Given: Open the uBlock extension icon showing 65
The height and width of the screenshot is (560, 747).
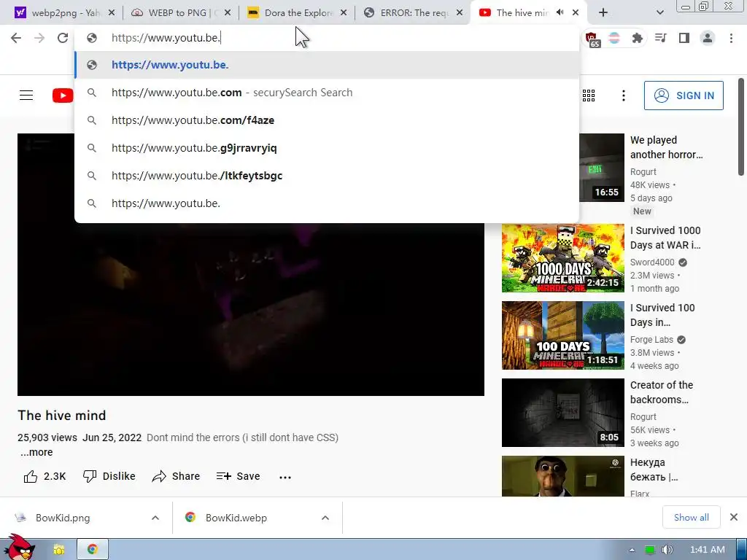Looking at the screenshot, I should click(x=592, y=39).
